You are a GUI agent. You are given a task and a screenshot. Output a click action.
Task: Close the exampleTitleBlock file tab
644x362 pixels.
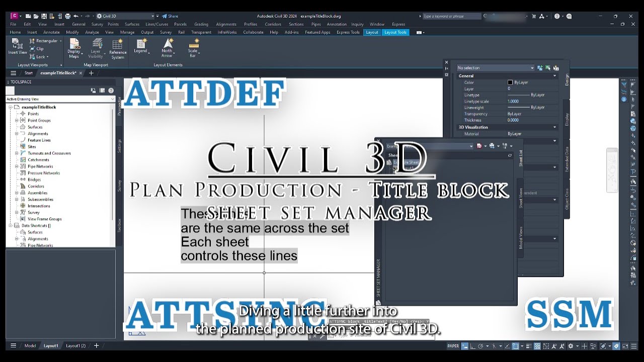[80, 73]
